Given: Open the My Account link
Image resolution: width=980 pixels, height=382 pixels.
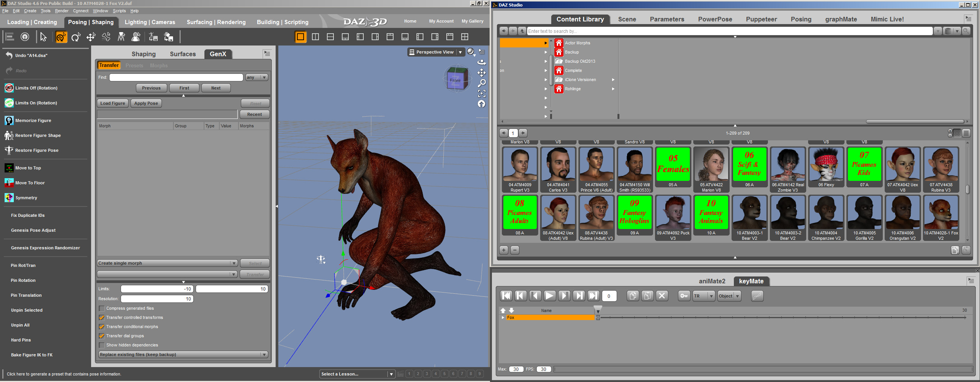Looking at the screenshot, I should (441, 21).
